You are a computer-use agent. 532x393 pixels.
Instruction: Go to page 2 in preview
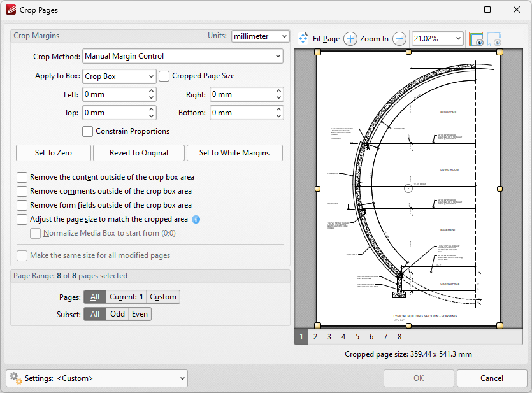point(315,337)
